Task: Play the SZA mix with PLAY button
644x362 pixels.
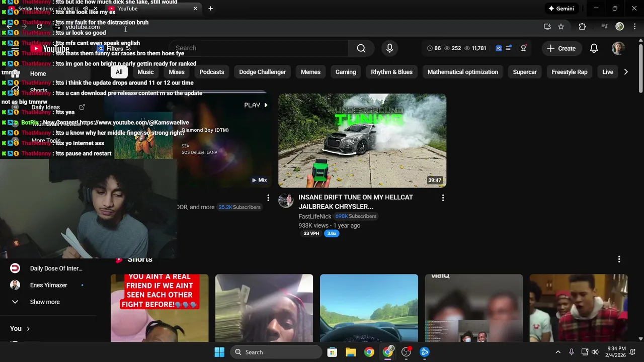Action: pos(256,105)
